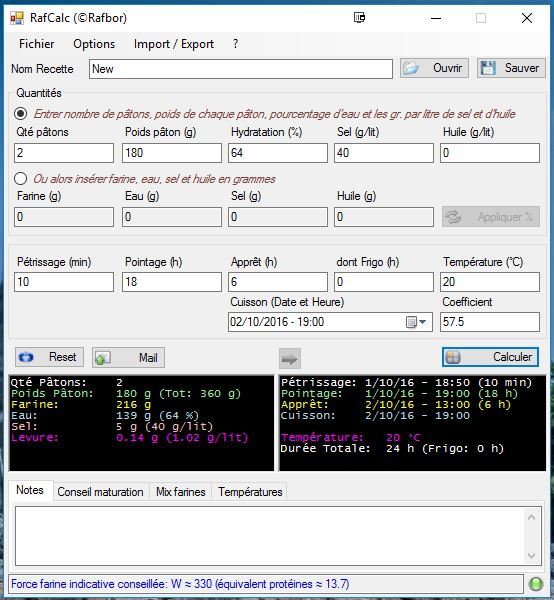Save the recipe with the Sauver button
Viewport: 554px width, 600px height.
pyautogui.click(x=511, y=68)
